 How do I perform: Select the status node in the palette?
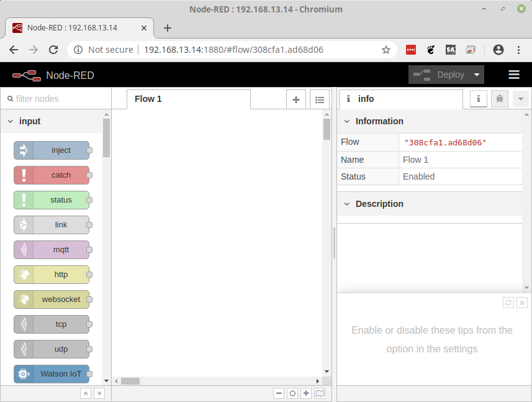click(x=52, y=200)
